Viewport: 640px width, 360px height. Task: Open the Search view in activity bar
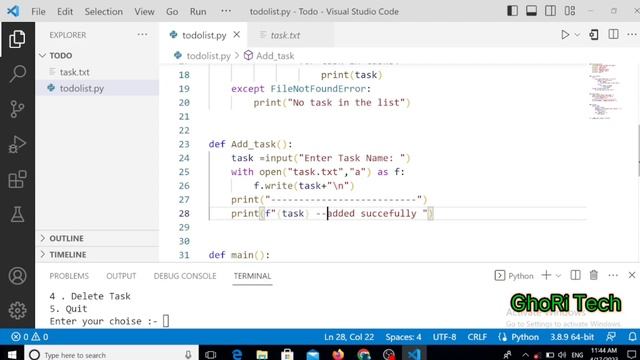(17, 74)
